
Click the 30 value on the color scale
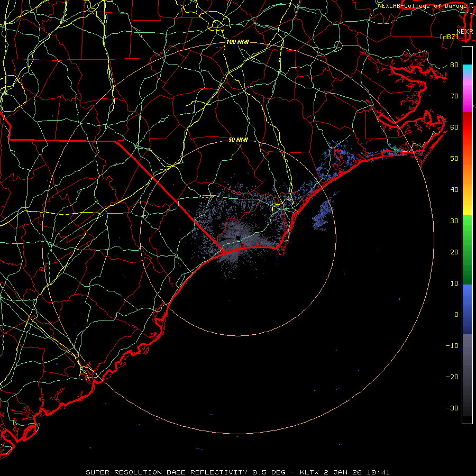(x=454, y=221)
